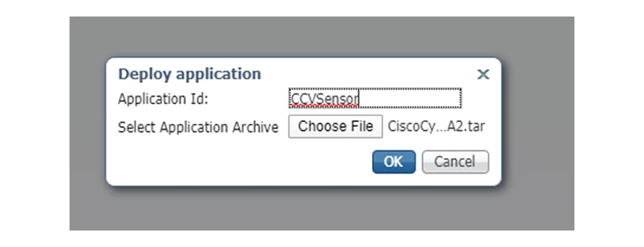Cancel the application deployment
The image size is (644, 247).
(x=456, y=162)
